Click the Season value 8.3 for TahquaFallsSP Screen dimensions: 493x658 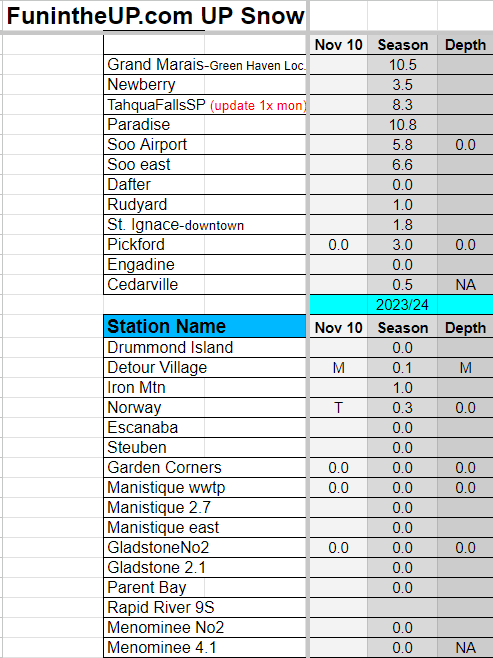(x=402, y=104)
